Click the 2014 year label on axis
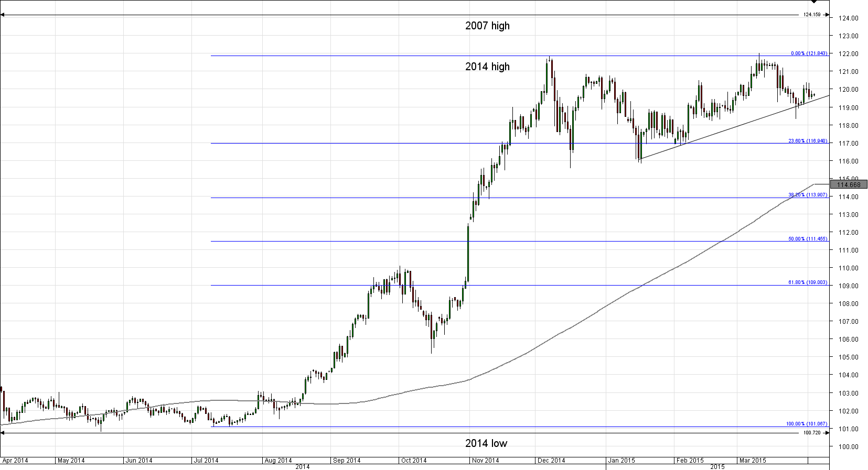Image resolution: width=868 pixels, height=470 pixels. click(x=303, y=467)
